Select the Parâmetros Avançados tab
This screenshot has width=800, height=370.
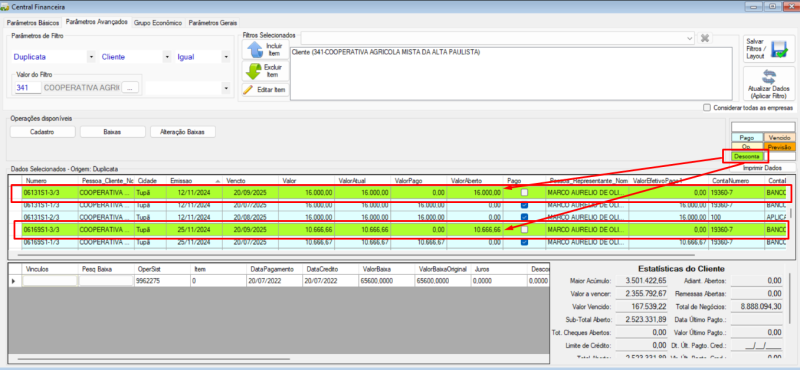point(96,22)
